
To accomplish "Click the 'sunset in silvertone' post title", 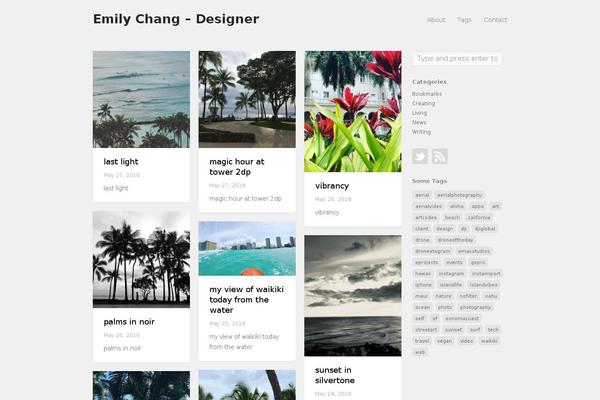I will click(335, 375).
